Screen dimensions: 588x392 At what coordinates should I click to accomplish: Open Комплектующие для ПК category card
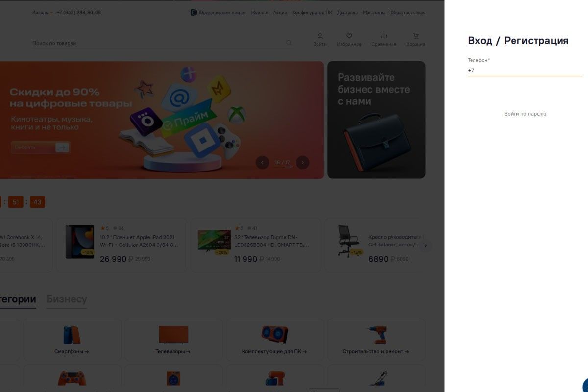coord(274,340)
